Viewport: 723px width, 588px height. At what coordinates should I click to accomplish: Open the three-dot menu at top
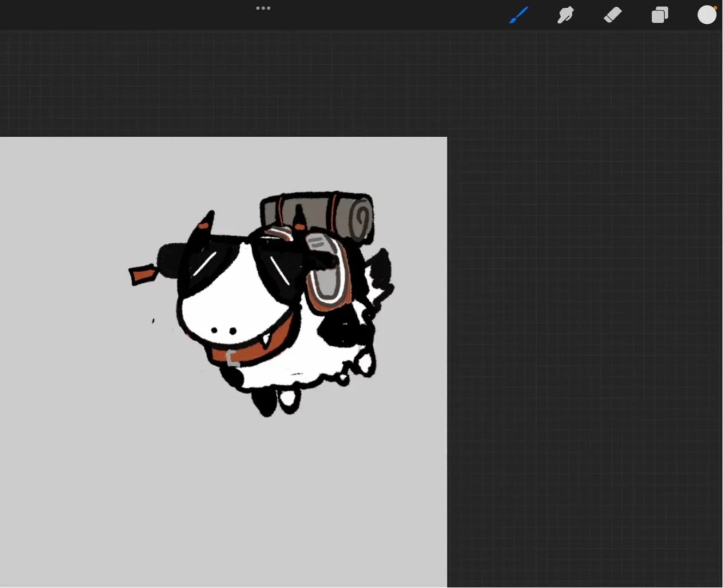pyautogui.click(x=263, y=8)
